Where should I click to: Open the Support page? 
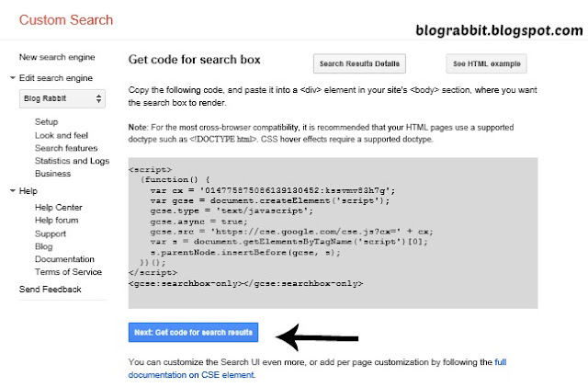coord(51,233)
